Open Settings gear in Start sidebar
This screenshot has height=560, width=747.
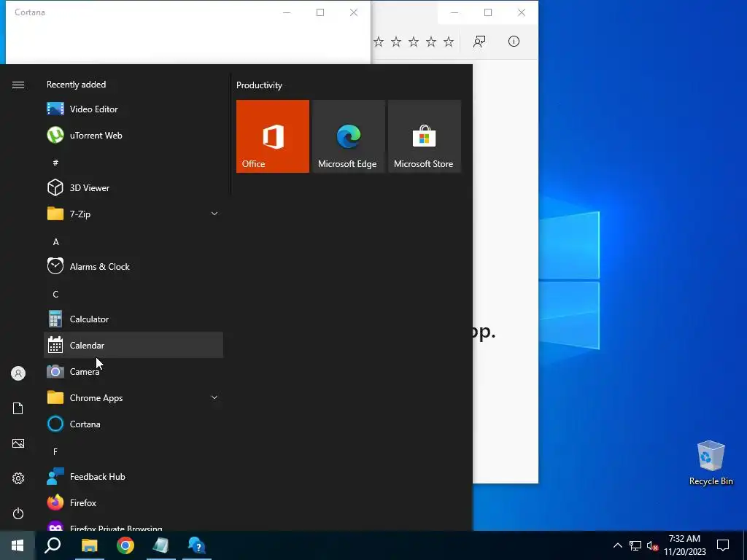coord(18,478)
